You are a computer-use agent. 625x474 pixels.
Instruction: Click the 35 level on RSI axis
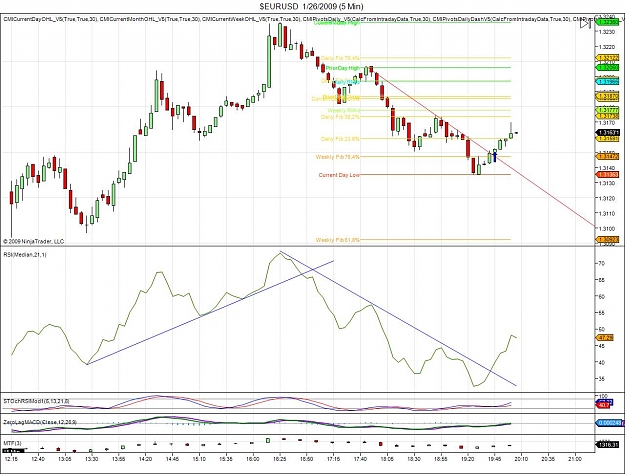(601, 379)
